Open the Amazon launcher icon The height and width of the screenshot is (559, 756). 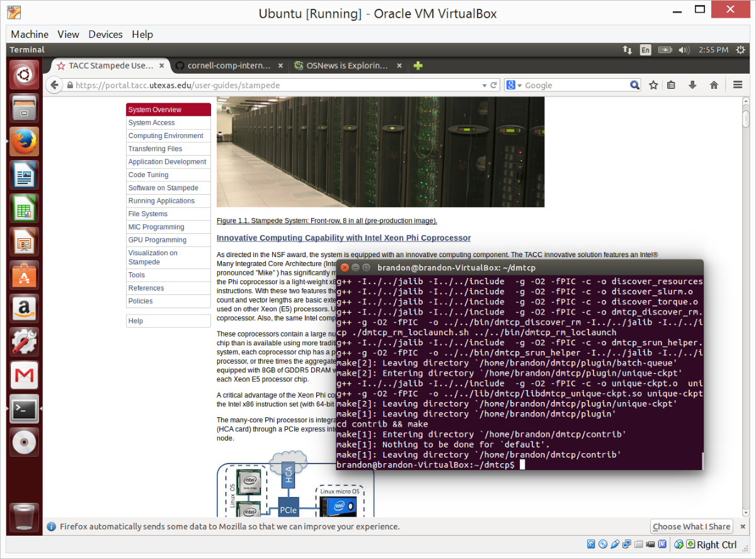(24, 309)
